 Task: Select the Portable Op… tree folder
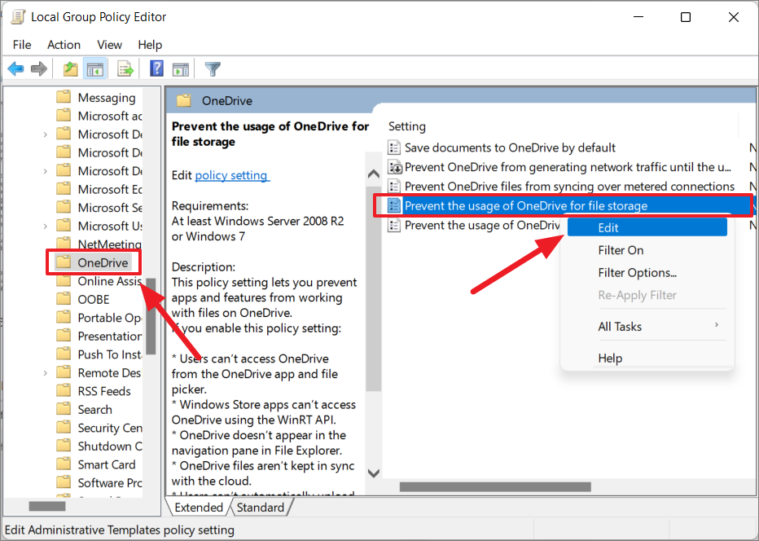pyautogui.click(x=109, y=317)
